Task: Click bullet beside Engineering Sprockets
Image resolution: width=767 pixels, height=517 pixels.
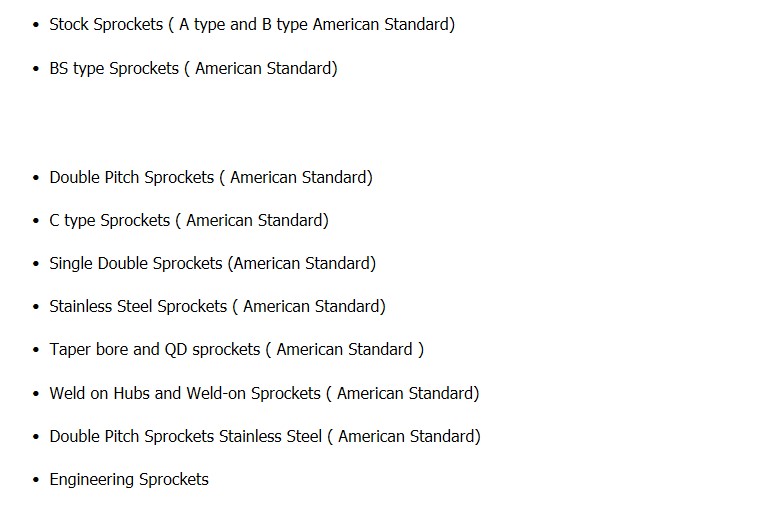Action: 36,479
